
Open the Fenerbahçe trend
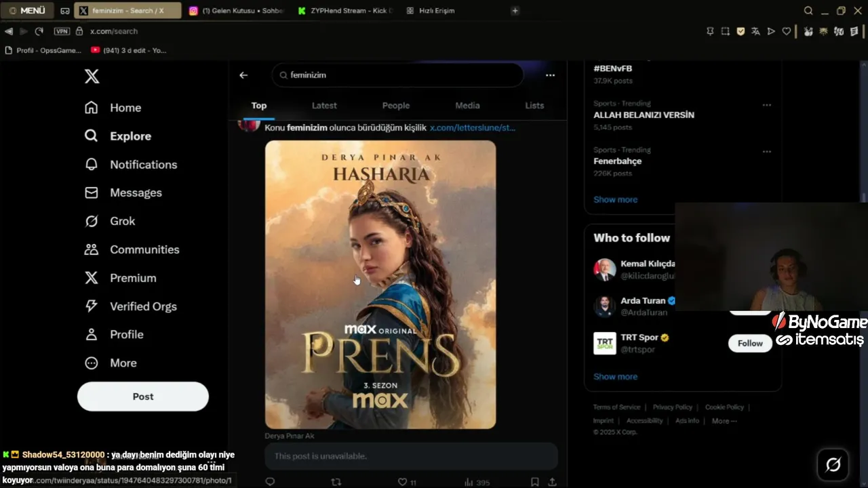coord(617,161)
